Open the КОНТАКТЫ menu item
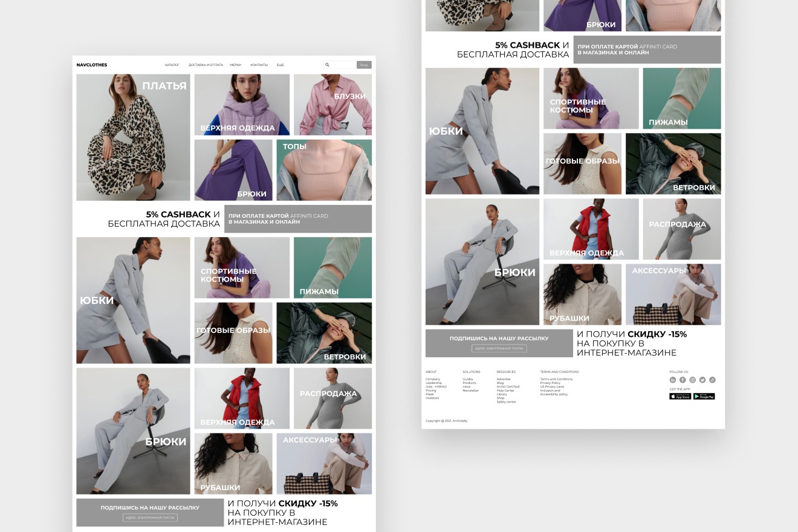This screenshot has width=798, height=532. pos(259,65)
